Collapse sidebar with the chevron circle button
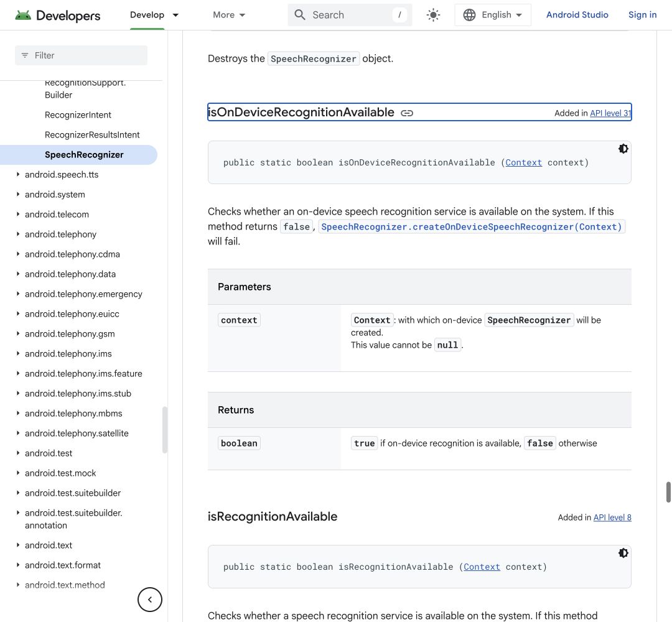 click(x=149, y=599)
